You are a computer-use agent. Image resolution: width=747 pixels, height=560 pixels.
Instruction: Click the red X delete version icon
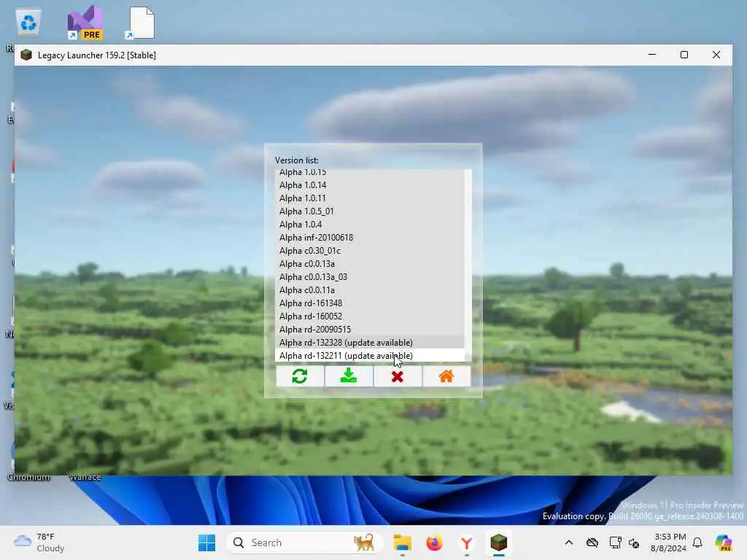(x=398, y=376)
